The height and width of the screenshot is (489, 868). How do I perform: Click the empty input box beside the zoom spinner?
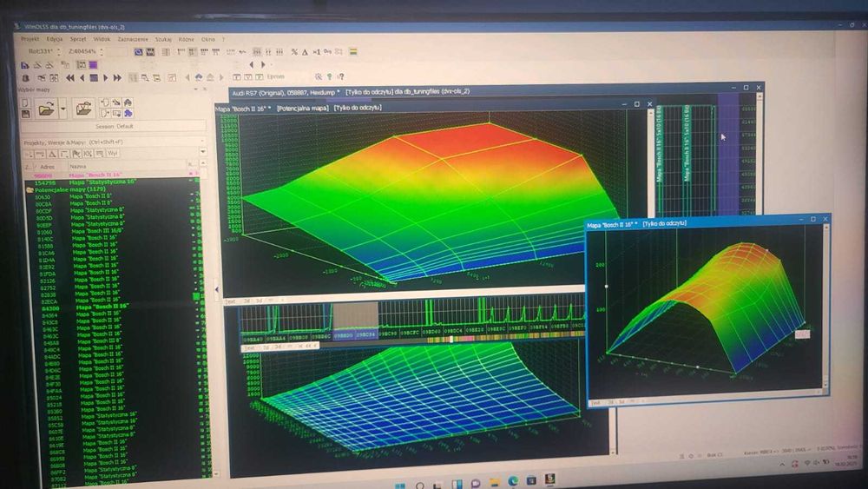[117, 51]
